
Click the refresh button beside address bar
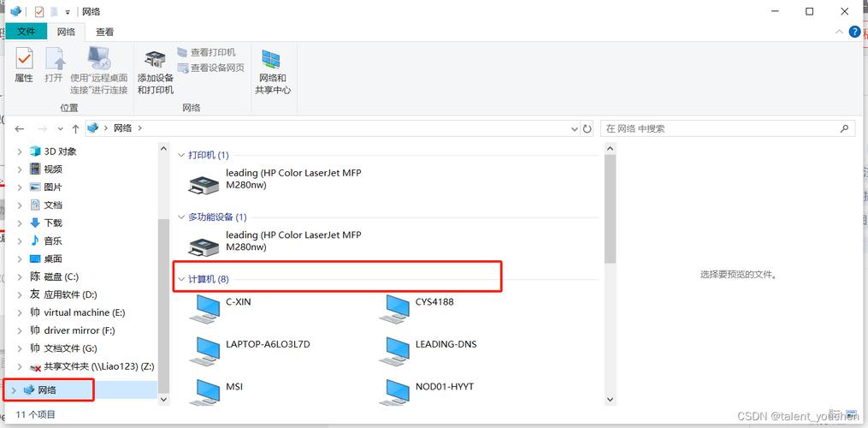point(587,128)
